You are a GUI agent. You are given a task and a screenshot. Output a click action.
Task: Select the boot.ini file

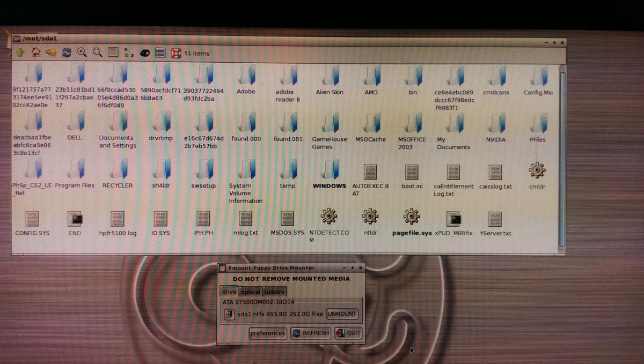tap(412, 177)
